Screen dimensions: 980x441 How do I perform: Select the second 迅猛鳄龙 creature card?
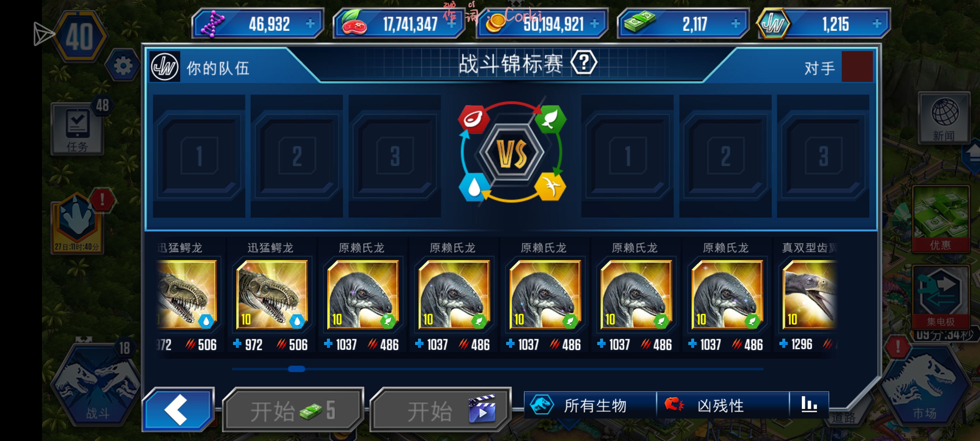(272, 295)
